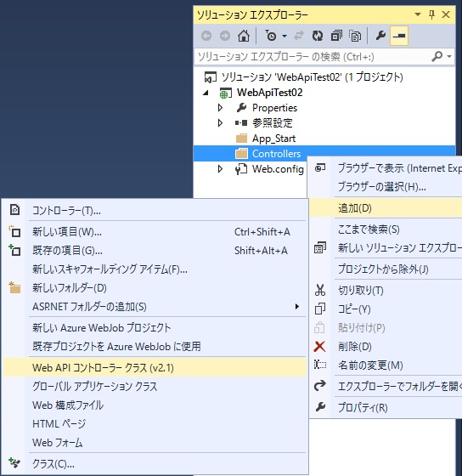Expand the Web.config node
Image resolution: width=462 pixels, height=476 pixels.
click(x=221, y=169)
